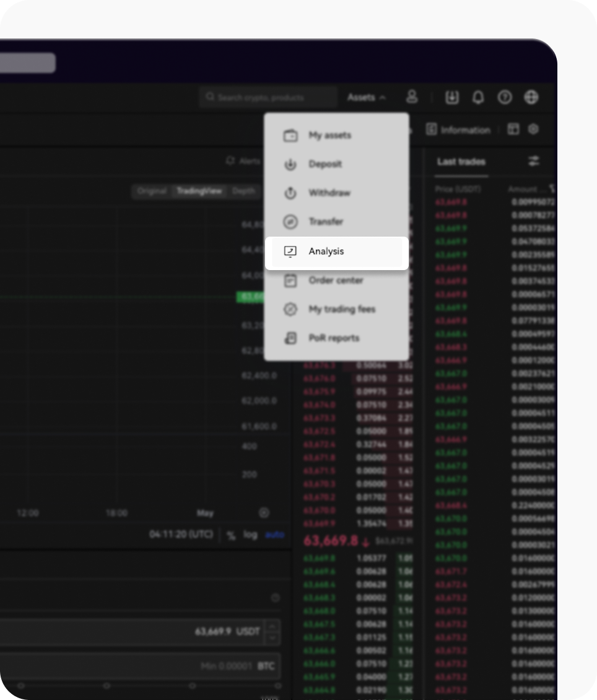Click the globe language icon
597x700 pixels.
pyautogui.click(x=531, y=97)
